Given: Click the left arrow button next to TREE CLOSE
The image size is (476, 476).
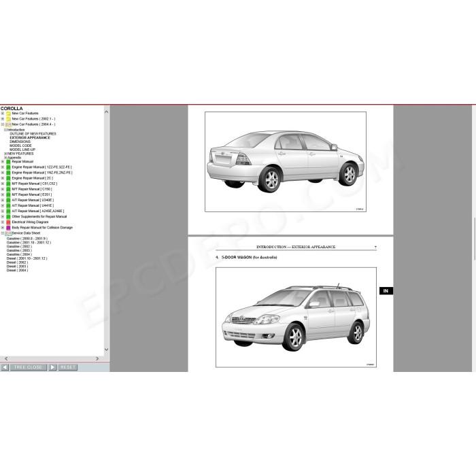Looking at the screenshot, I should [5, 367].
